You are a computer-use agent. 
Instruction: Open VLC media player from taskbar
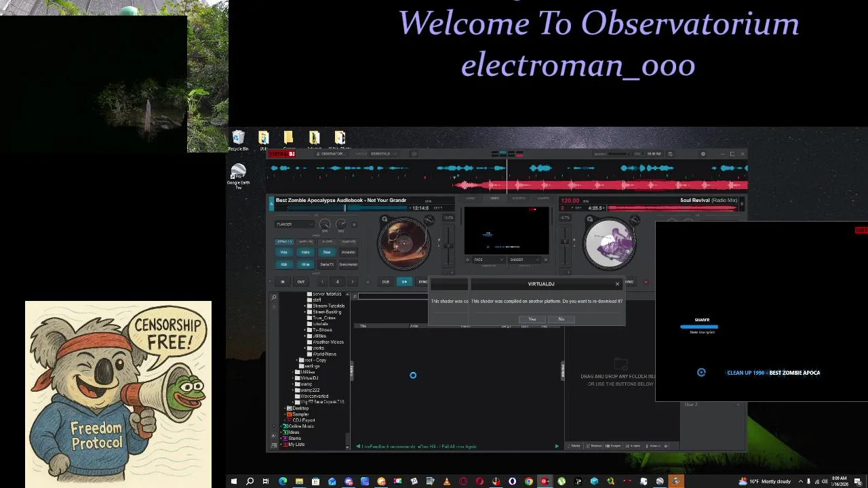point(447,481)
